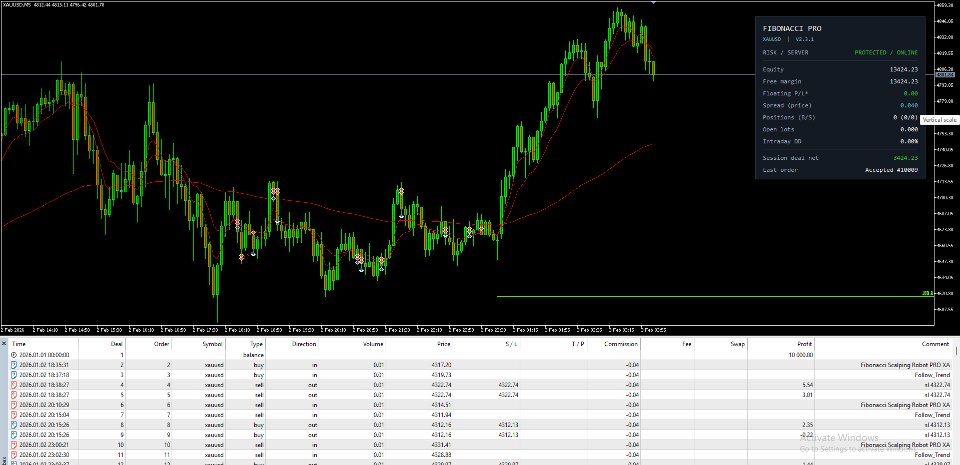Click the red sell icon of deal 4
960x465 pixels.
pos(13,384)
